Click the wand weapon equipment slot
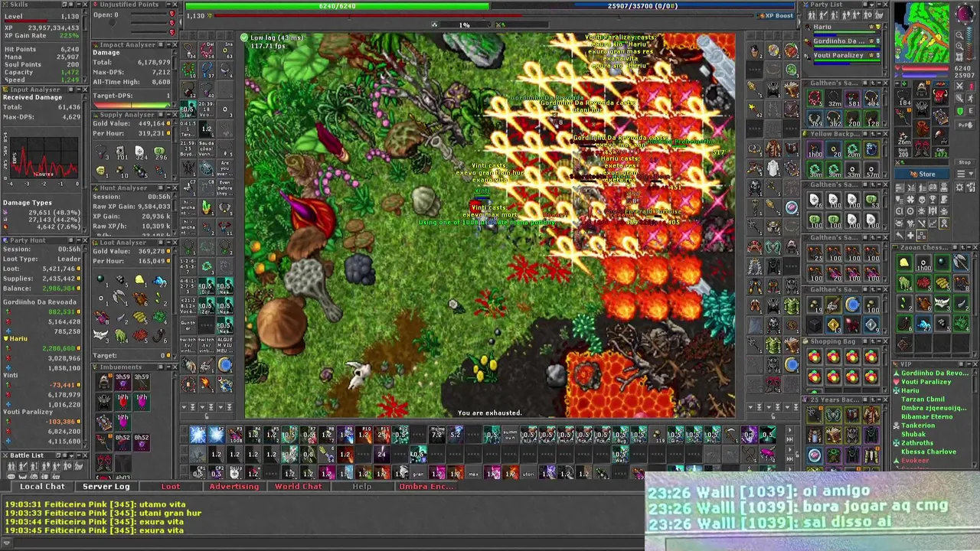The width and height of the screenshot is (980, 551). 903,116
